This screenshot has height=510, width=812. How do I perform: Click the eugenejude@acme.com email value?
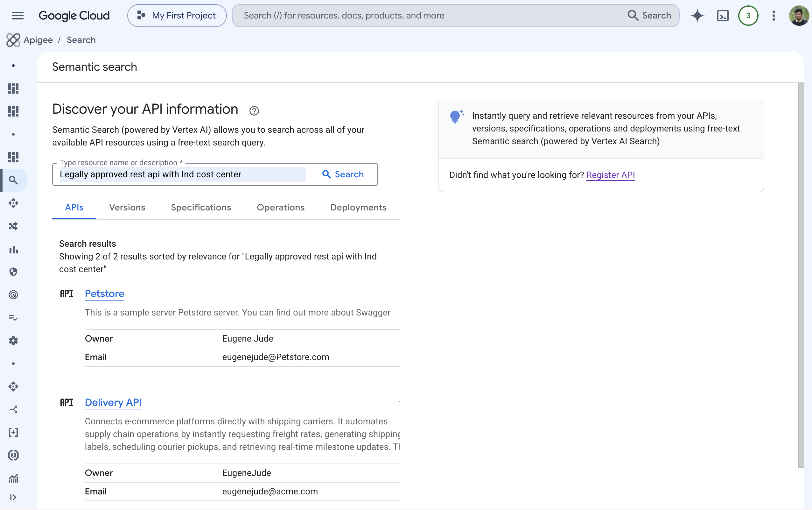(269, 492)
